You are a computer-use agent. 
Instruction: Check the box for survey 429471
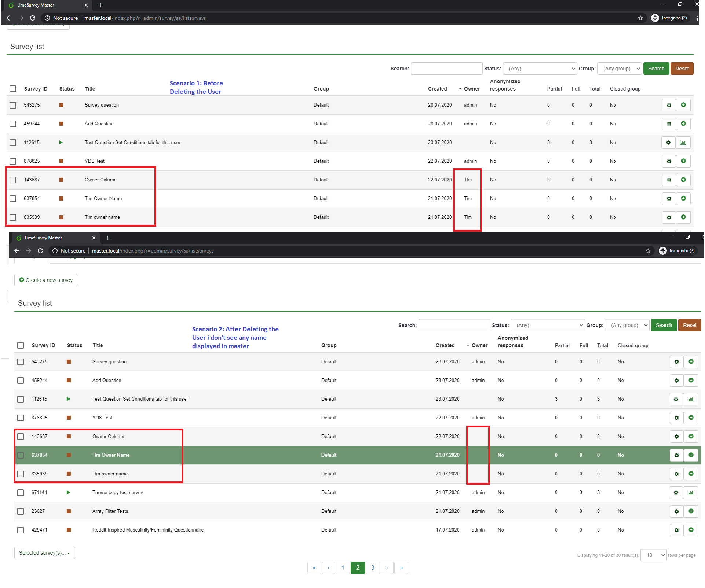click(21, 530)
